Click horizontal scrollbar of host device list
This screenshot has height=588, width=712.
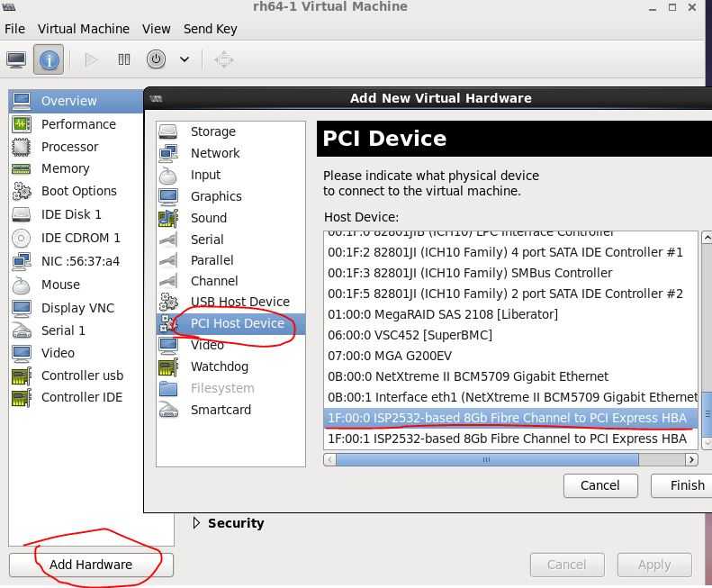click(x=487, y=460)
